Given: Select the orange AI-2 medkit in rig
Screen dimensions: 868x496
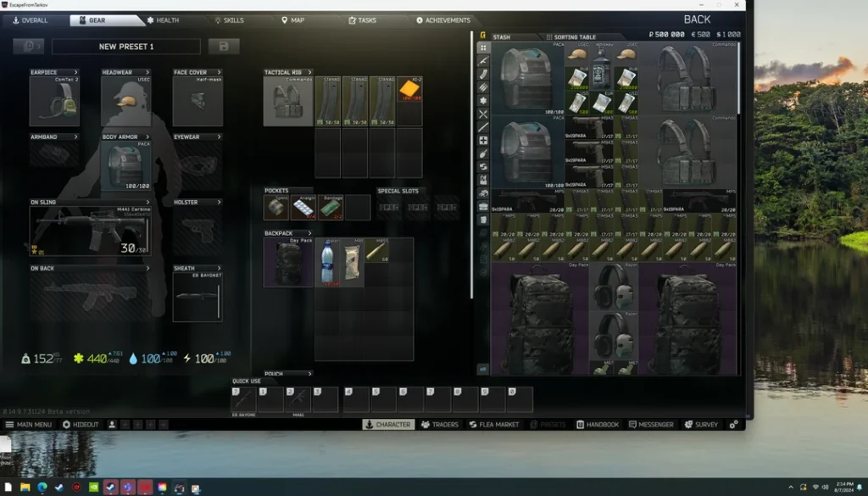Looking at the screenshot, I should pos(409,89).
